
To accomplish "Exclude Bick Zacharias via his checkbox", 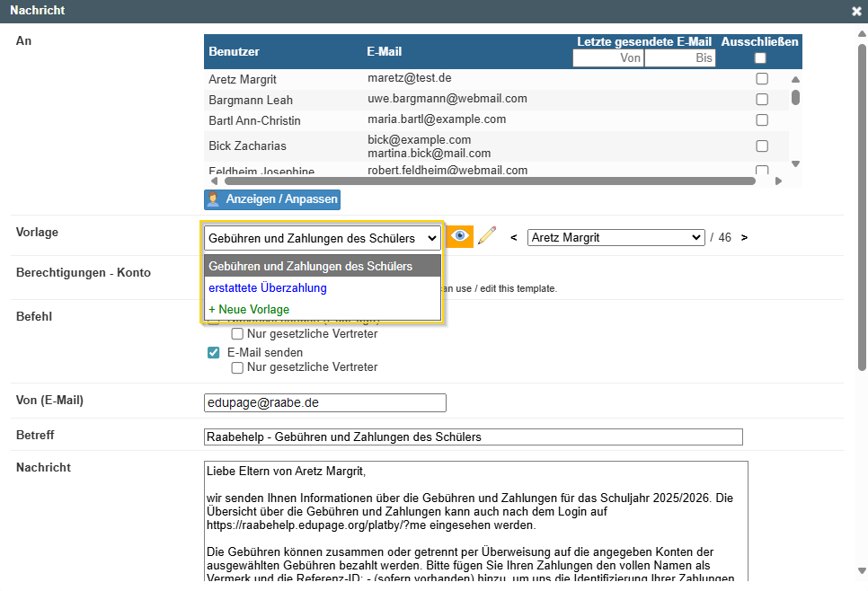I will click(762, 146).
